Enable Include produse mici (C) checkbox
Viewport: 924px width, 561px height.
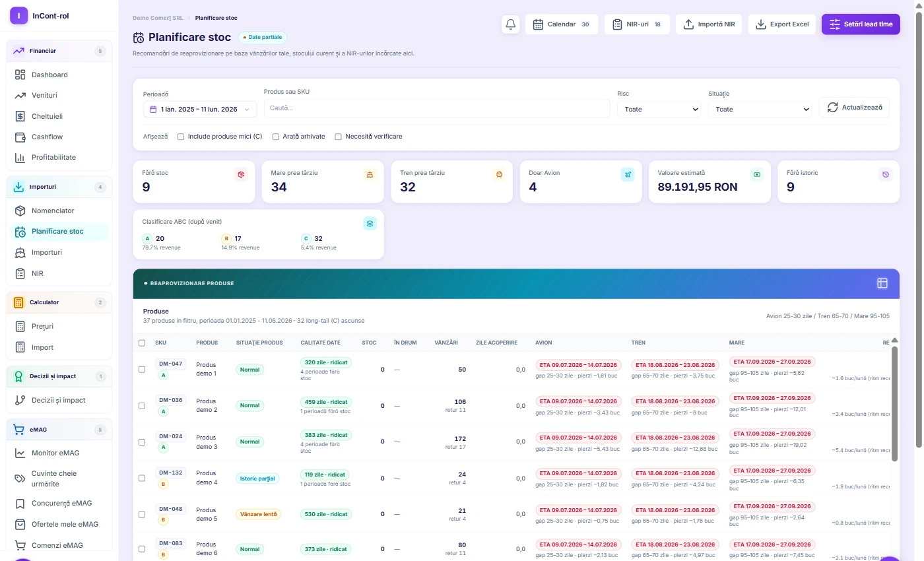[x=181, y=137]
